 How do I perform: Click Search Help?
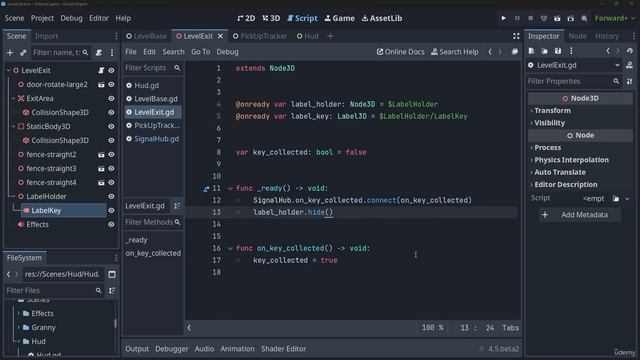(455, 52)
